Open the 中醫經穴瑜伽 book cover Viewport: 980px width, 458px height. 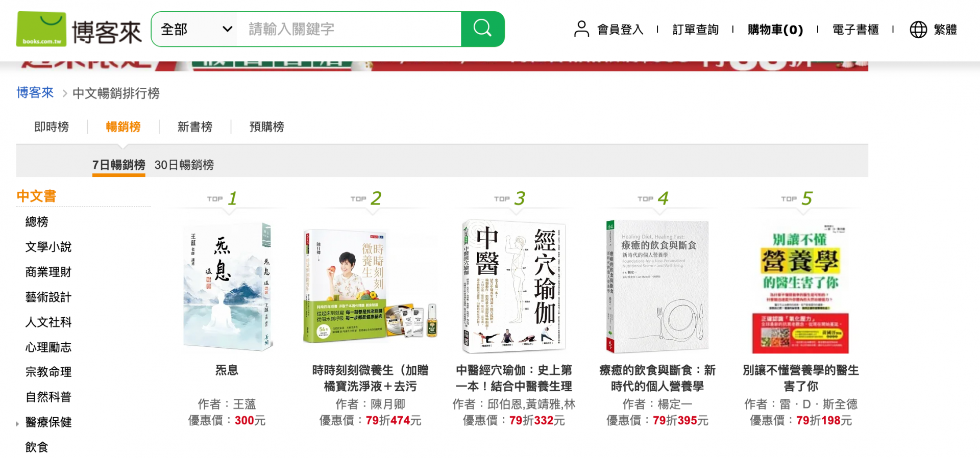(x=513, y=287)
